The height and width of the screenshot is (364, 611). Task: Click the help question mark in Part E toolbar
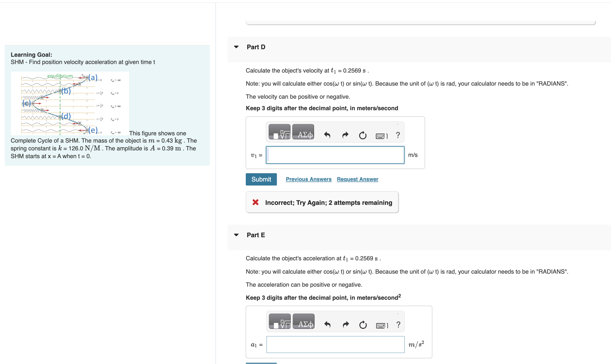(398, 324)
